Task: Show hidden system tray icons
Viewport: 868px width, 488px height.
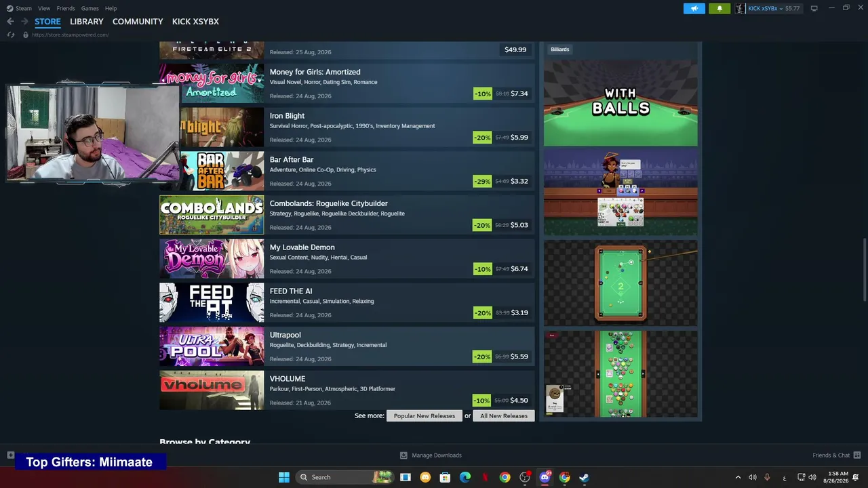Action: point(738,477)
